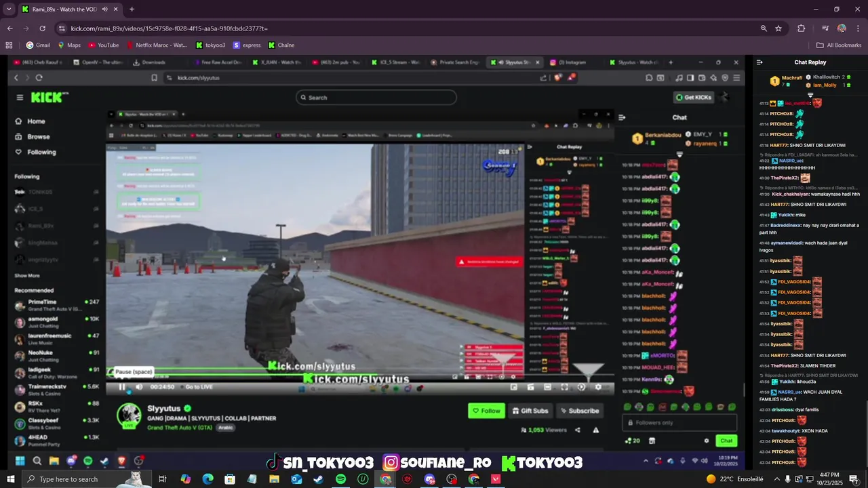Bookmark this page with the star
This screenshot has height=488, width=868.
tap(778, 28)
